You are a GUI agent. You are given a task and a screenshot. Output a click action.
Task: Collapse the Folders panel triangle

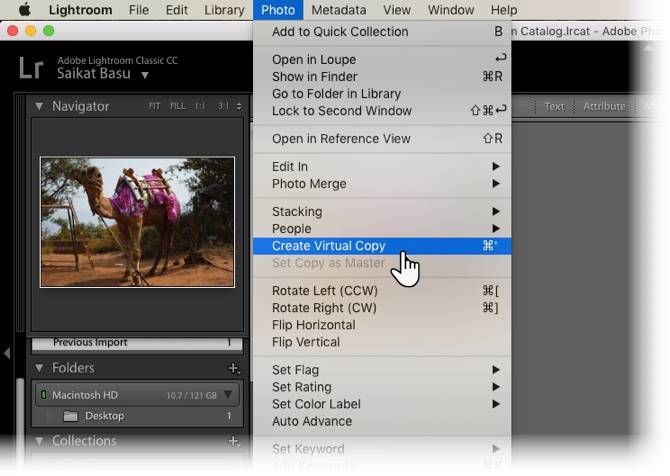click(39, 368)
